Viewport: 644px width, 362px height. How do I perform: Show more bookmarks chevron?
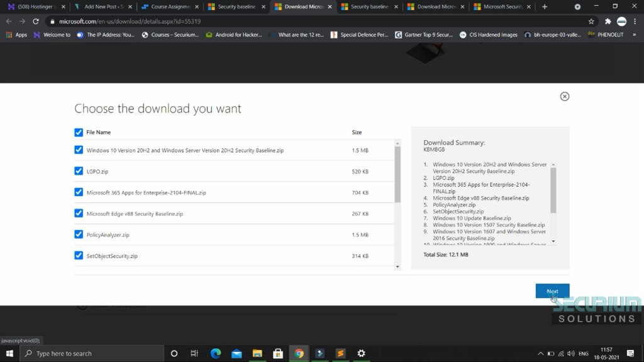[635, 35]
